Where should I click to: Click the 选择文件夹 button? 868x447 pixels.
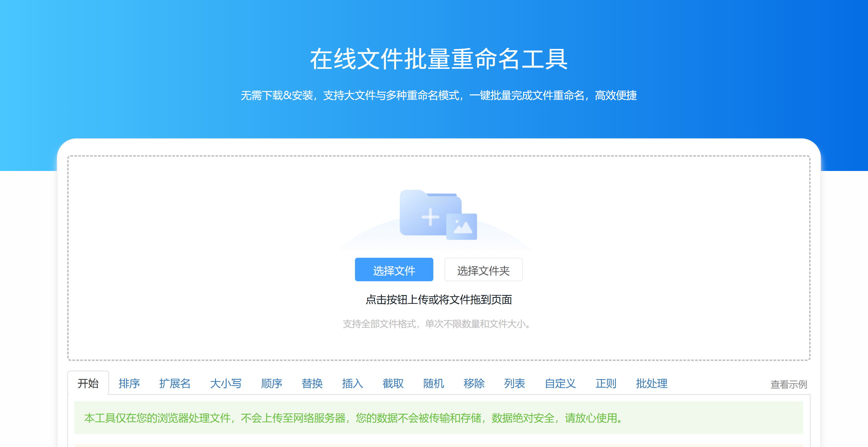point(484,270)
